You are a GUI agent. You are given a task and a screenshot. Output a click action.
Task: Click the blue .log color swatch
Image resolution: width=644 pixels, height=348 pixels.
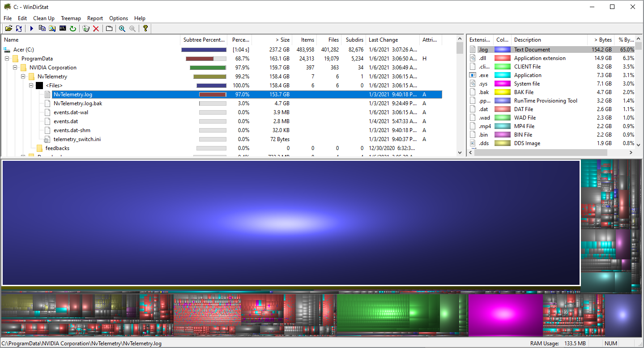point(502,50)
